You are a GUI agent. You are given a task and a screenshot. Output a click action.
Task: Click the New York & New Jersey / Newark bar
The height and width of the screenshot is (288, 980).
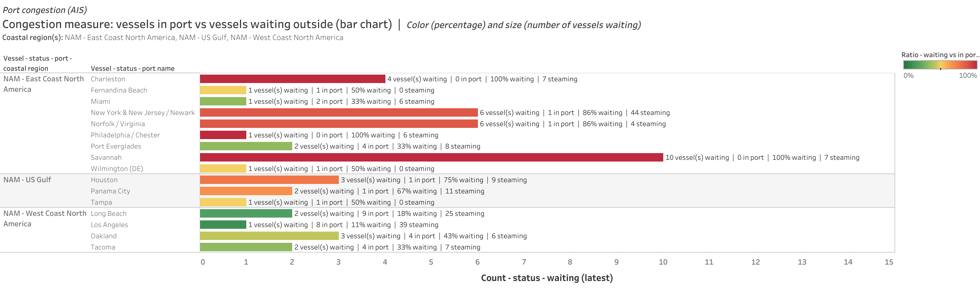point(339,112)
